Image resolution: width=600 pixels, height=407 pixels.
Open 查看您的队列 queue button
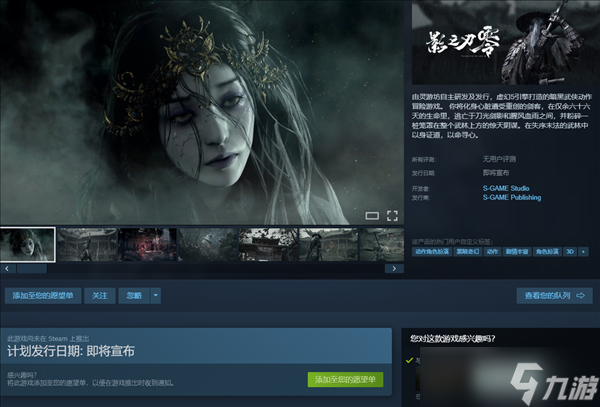554,295
